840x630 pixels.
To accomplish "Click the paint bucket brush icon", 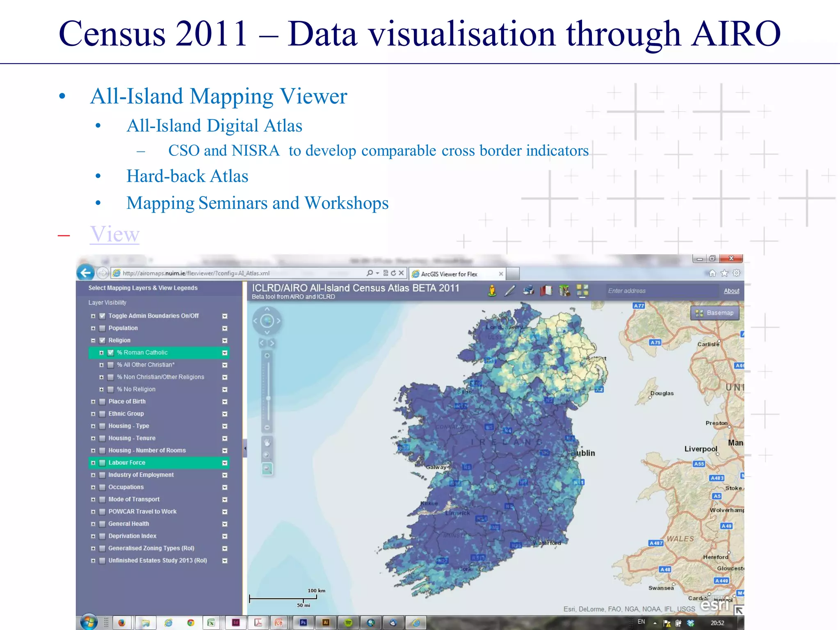I will [x=564, y=291].
